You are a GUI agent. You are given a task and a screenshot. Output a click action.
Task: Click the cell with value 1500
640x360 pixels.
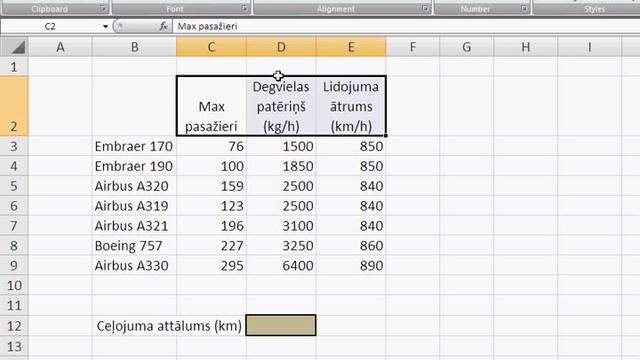tap(281, 146)
